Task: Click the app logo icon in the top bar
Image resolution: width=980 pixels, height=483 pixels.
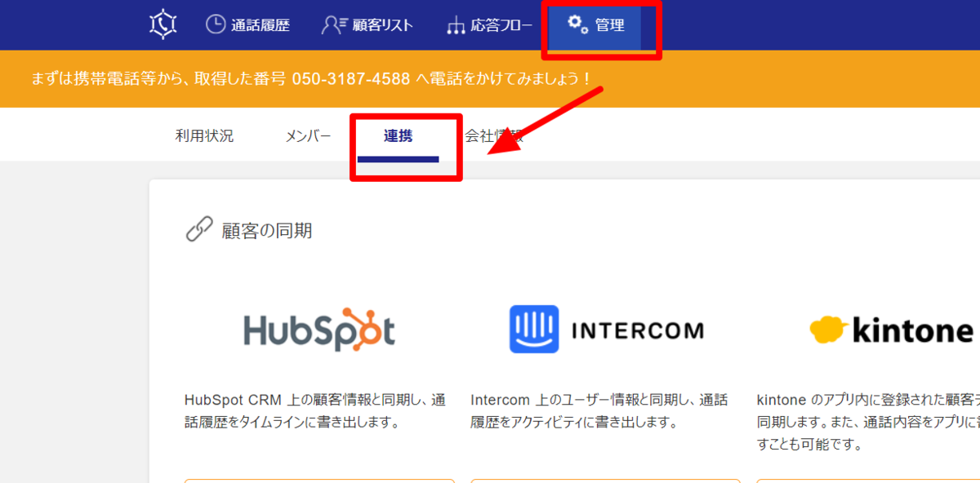Action: tap(163, 24)
